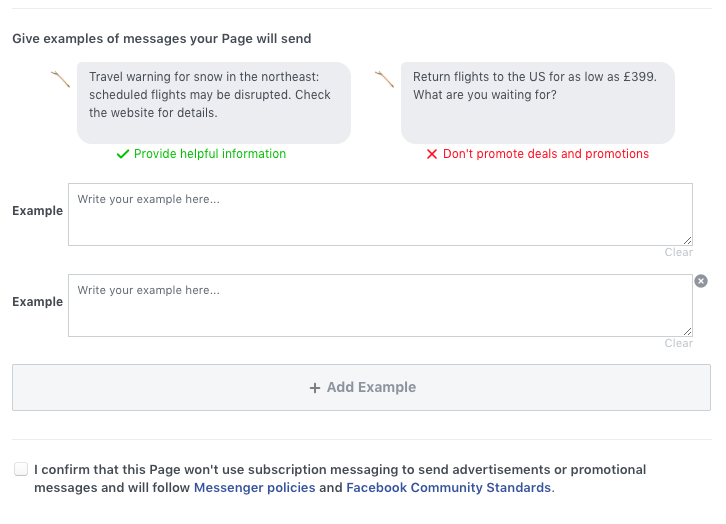Screen dimensions: 726x524
Task: Open Facebook Community Standards link
Action: (x=448, y=487)
